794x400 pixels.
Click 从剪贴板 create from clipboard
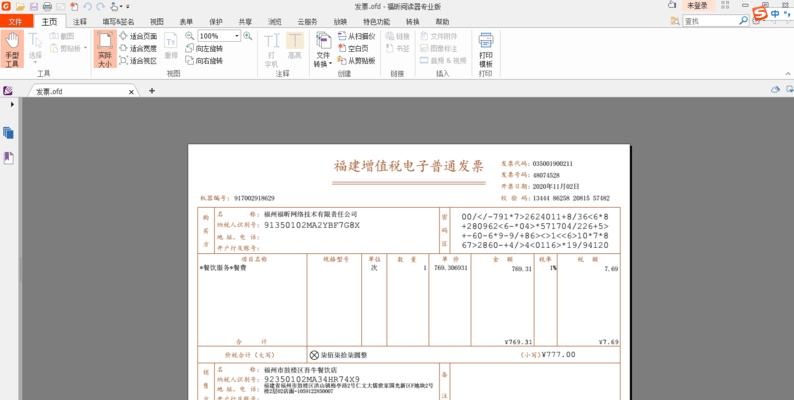pyautogui.click(x=356, y=60)
